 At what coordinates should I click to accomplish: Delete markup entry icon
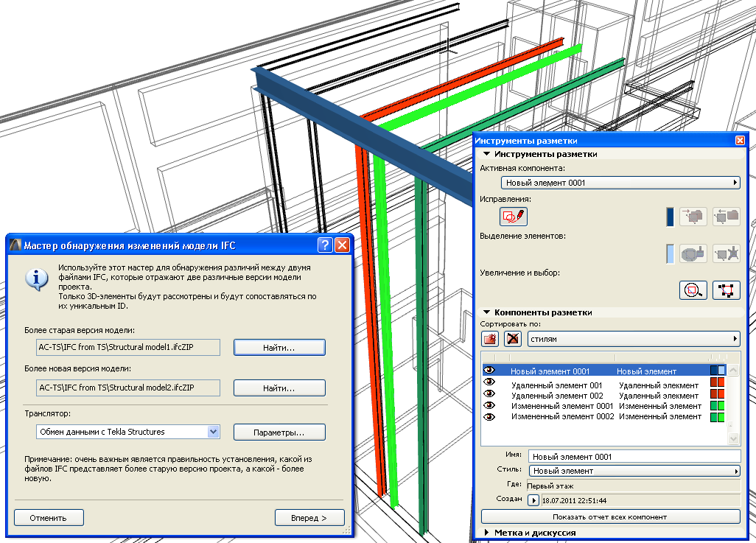point(513,339)
